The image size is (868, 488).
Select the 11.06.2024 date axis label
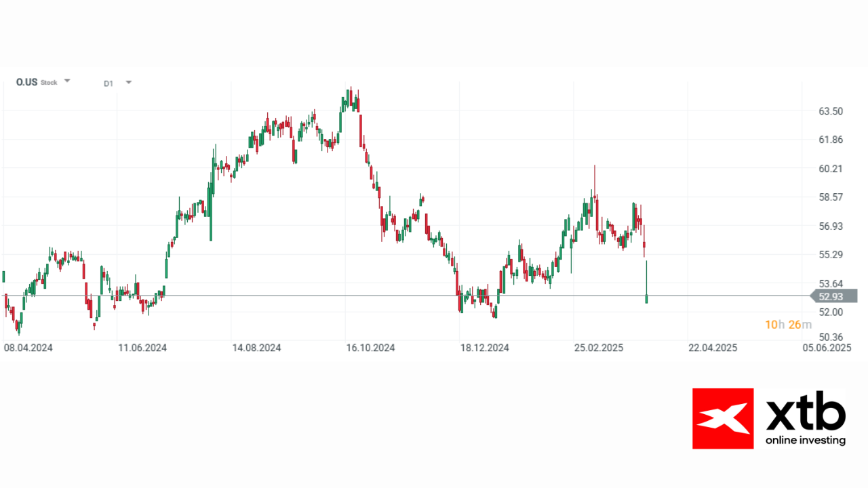click(x=142, y=348)
